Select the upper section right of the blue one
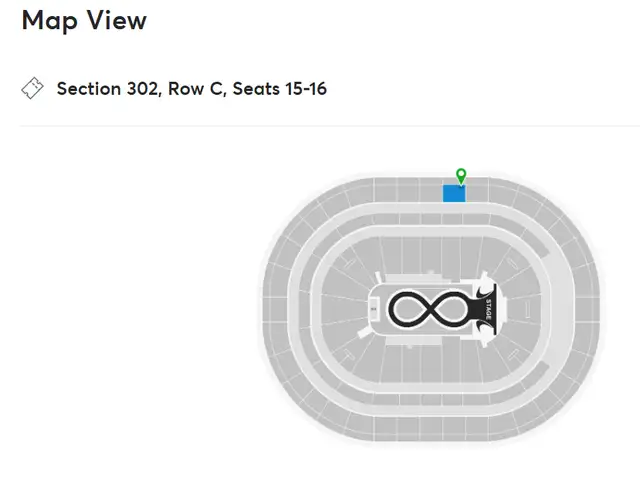 (477, 190)
